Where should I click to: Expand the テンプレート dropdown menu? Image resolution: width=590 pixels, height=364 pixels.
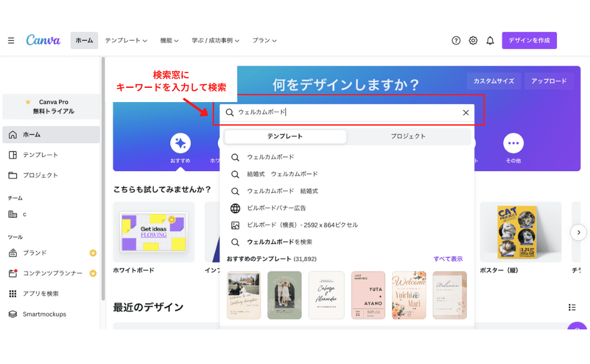(x=126, y=41)
